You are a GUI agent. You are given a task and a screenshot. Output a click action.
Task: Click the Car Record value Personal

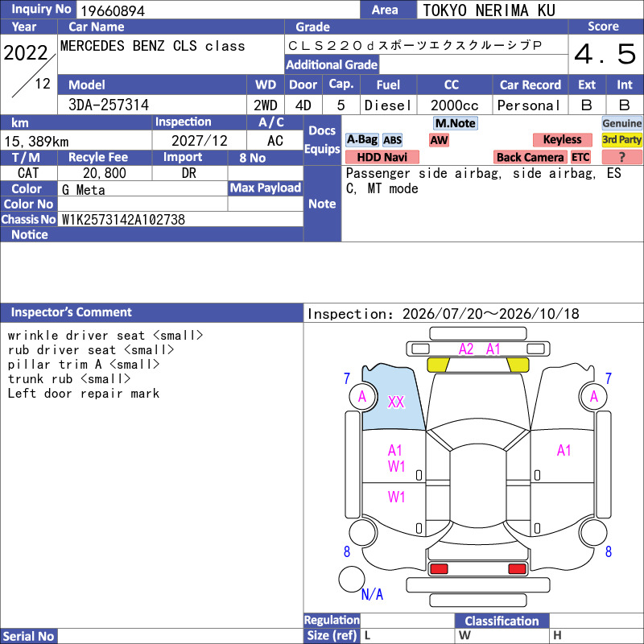coord(529,105)
